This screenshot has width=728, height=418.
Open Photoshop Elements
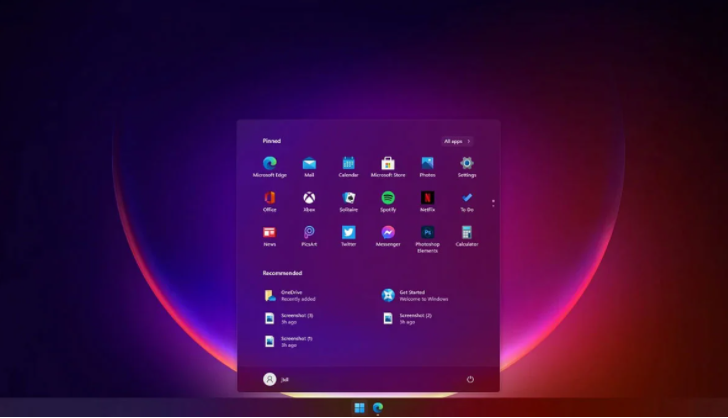pos(427,233)
